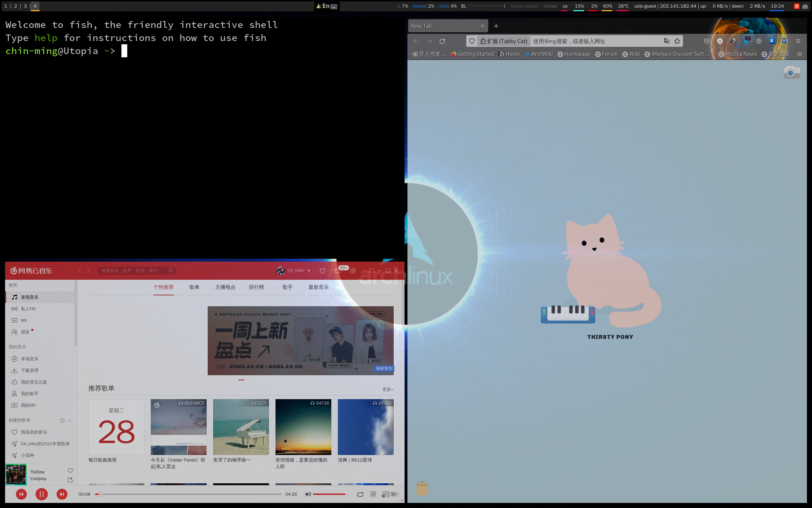Viewport: 812px width, 508px height.
Task: Open 朋友 in the sidebar
Action: pos(40,332)
